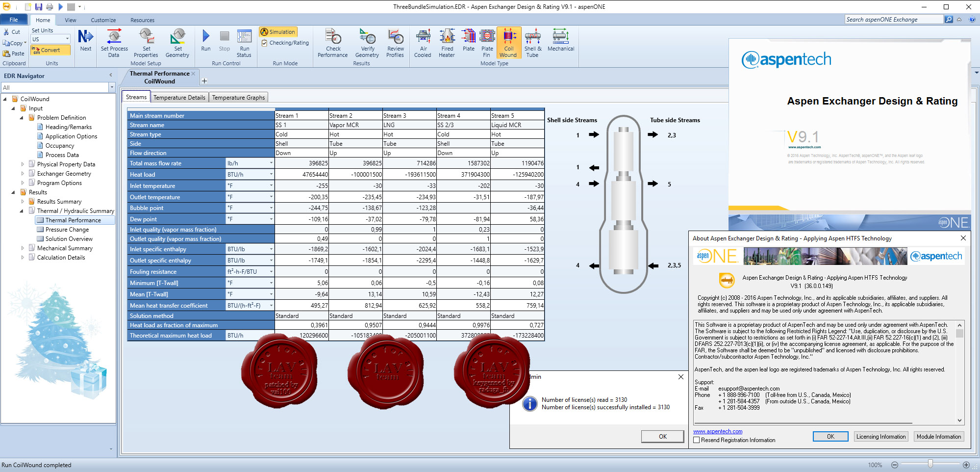
Task: Select Mechanical model type
Action: pyautogui.click(x=561, y=41)
